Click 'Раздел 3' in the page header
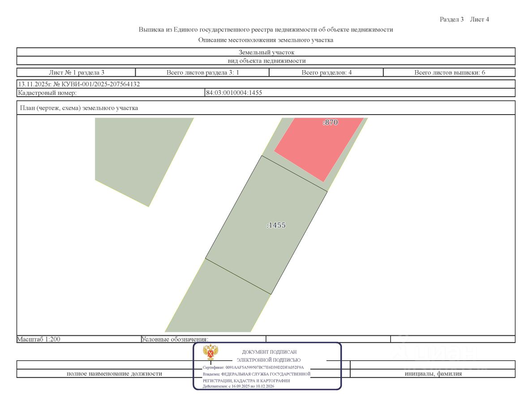Viewport: 532px width, 411px height. coord(451,19)
